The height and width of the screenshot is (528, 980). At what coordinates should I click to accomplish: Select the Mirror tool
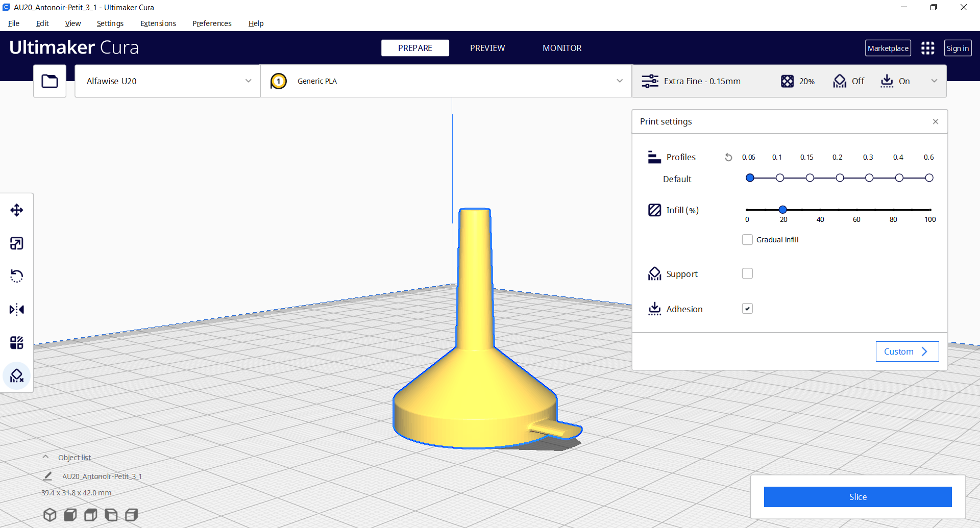tap(17, 310)
